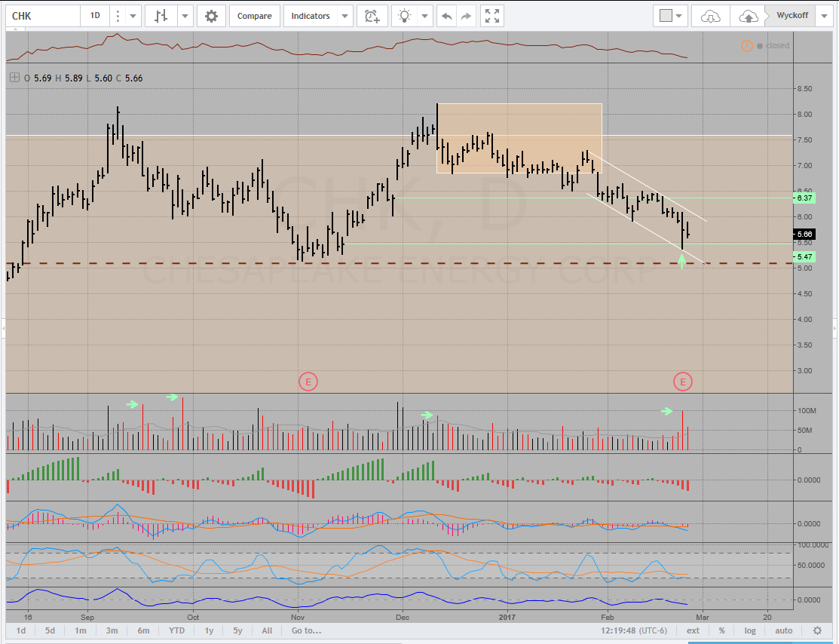Toggle percent scale mode
The image size is (839, 644).
(721, 630)
